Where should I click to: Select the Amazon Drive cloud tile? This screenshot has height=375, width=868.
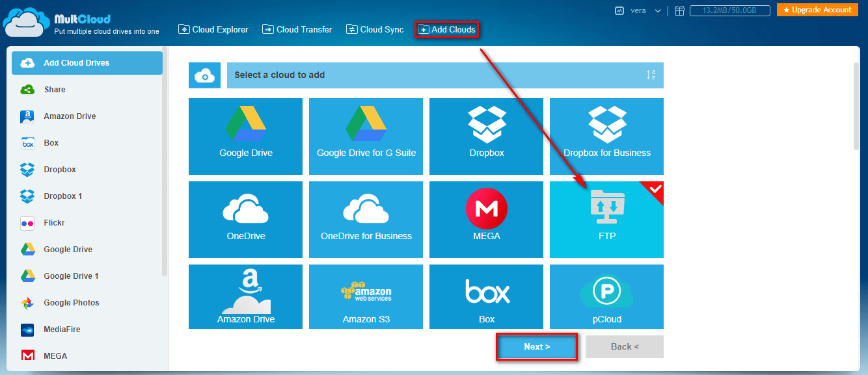245,296
